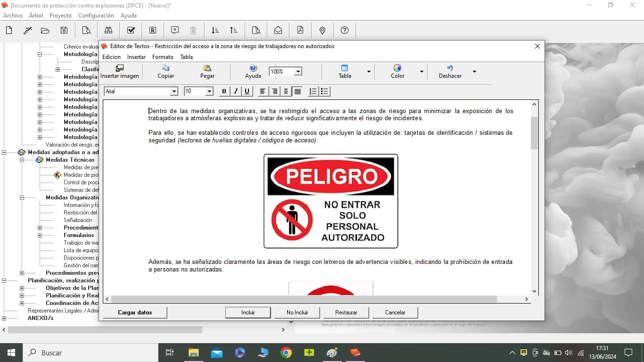Toggle underline formatting
Image resolution: width=644 pixels, height=362 pixels.
tap(247, 91)
